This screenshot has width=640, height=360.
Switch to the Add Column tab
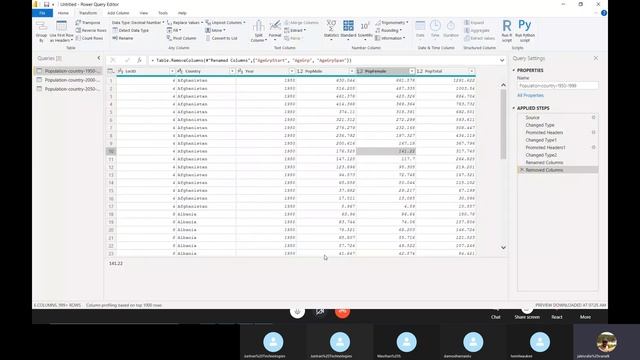[x=118, y=13]
